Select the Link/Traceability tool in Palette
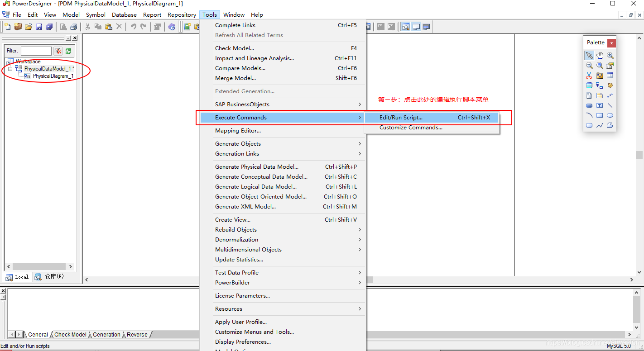This screenshot has height=351, width=644. (x=610, y=95)
